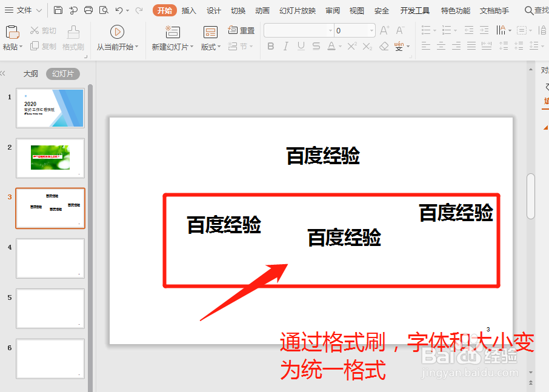The height and width of the screenshot is (392, 549).
Task: Click the Redo arrow icon
Action: (139, 10)
